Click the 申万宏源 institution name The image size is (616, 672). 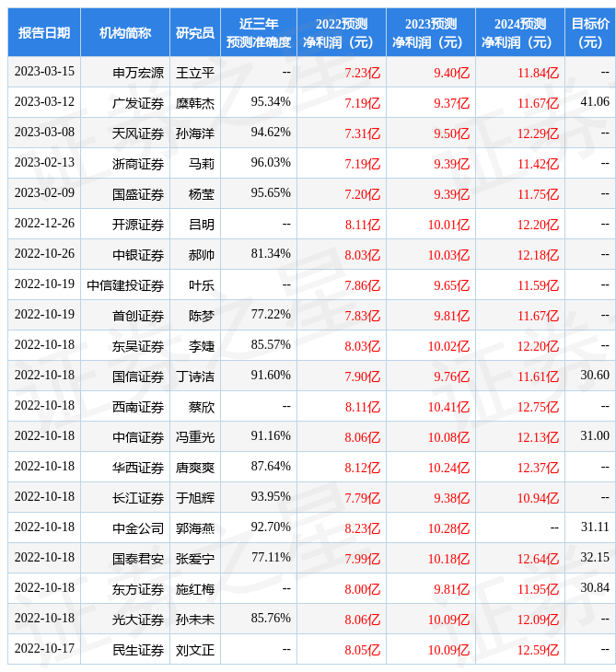(138, 73)
